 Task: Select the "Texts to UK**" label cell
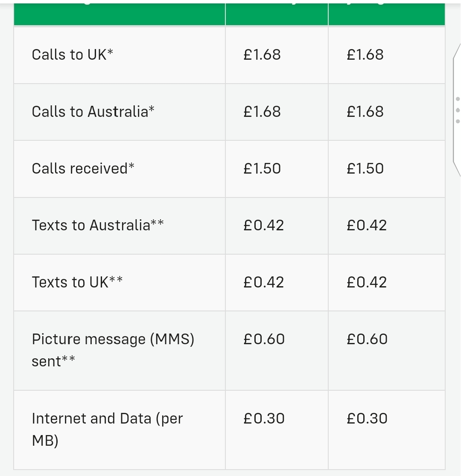tap(77, 282)
